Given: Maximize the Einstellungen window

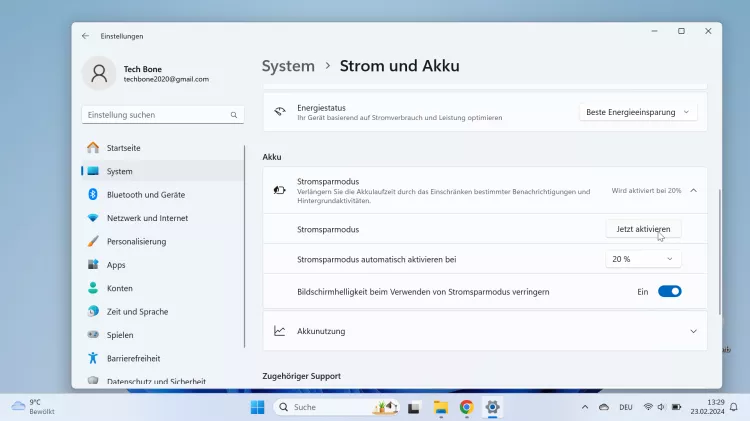Looking at the screenshot, I should tap(681, 31).
